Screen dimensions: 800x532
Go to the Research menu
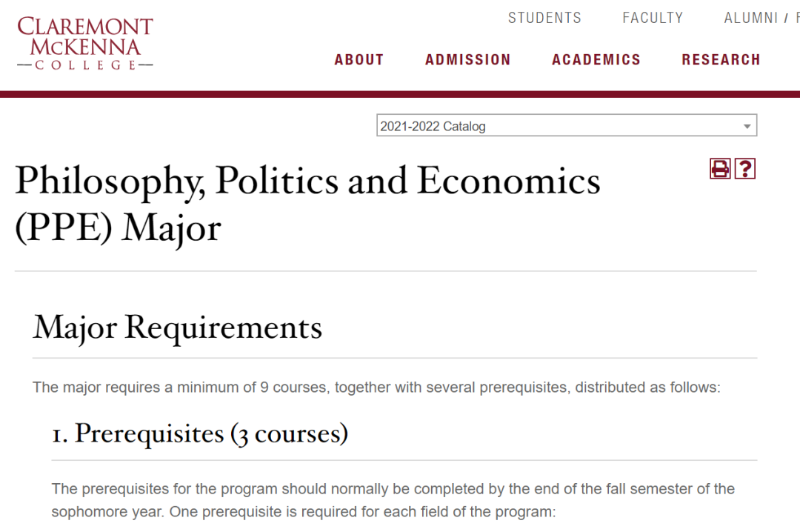tap(721, 60)
